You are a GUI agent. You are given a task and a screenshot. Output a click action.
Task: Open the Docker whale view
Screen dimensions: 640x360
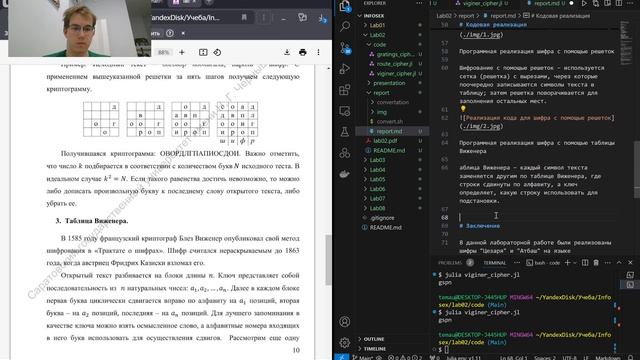(345, 174)
